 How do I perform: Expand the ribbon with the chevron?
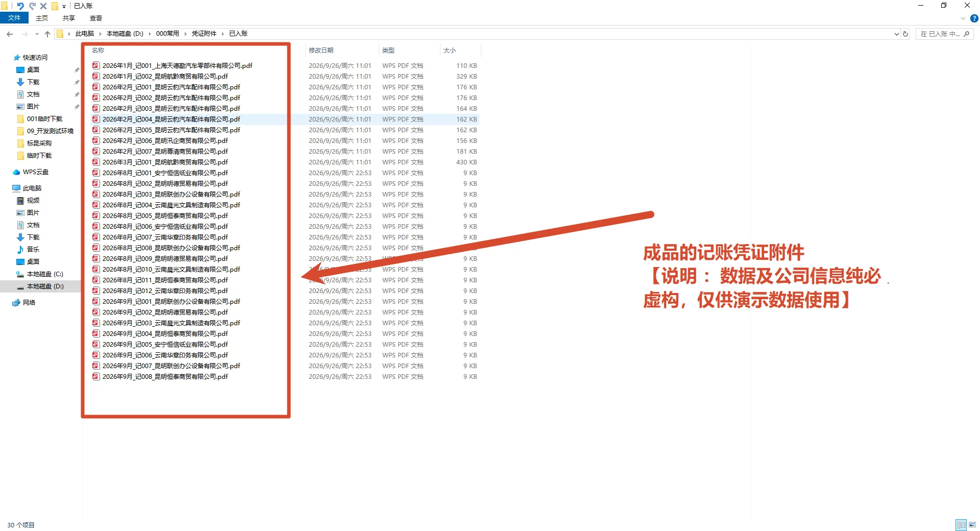coord(963,18)
